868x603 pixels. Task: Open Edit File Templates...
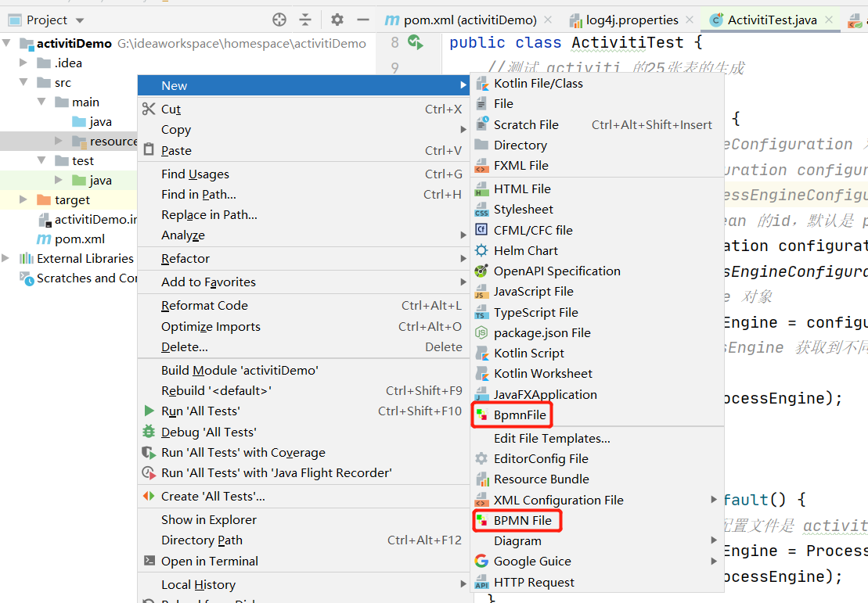point(597,438)
